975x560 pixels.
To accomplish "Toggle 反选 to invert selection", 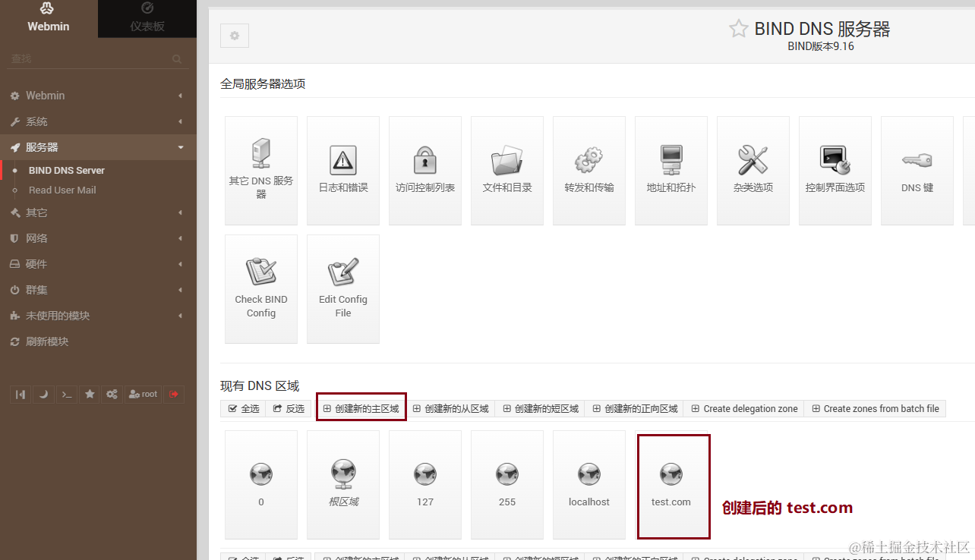I will tap(288, 408).
